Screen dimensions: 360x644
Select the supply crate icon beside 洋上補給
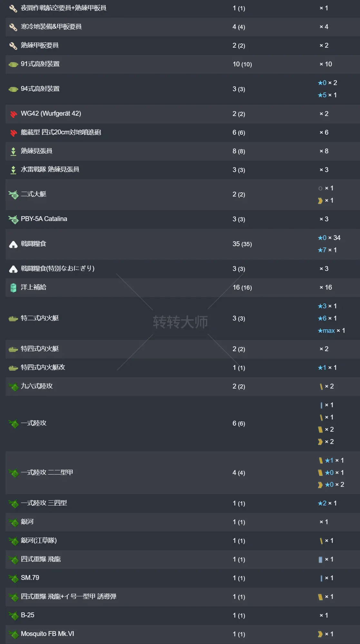click(13, 288)
